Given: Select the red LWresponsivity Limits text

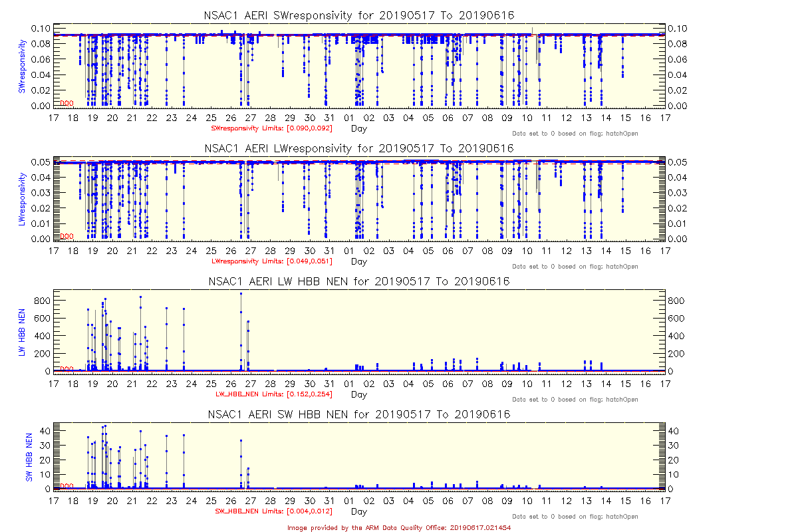Looking at the screenshot, I should click(x=271, y=261).
